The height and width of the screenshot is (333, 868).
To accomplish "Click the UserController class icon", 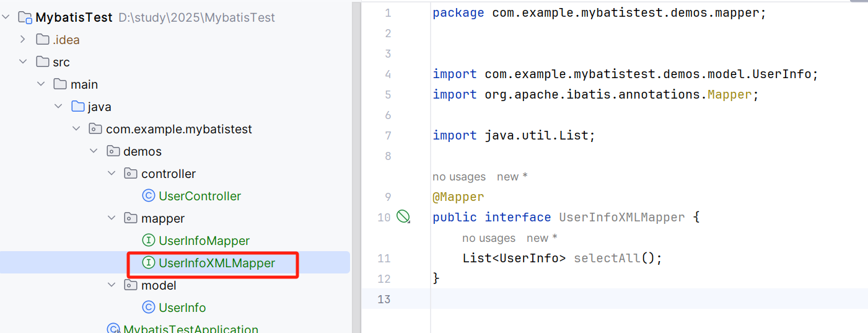I will click(x=148, y=196).
